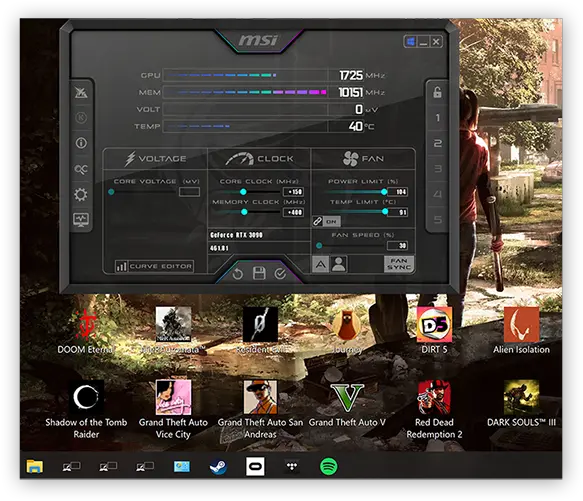Click the memory clock slider handle

[244, 212]
